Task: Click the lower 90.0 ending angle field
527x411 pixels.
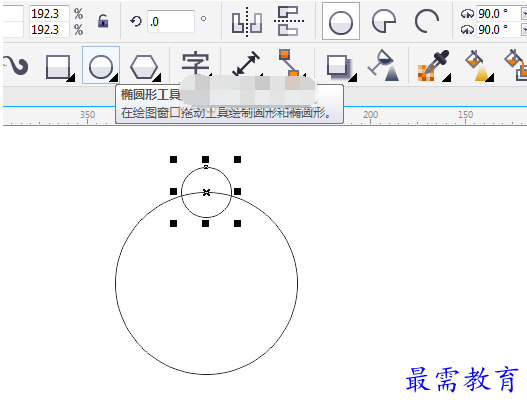Action: click(x=499, y=30)
